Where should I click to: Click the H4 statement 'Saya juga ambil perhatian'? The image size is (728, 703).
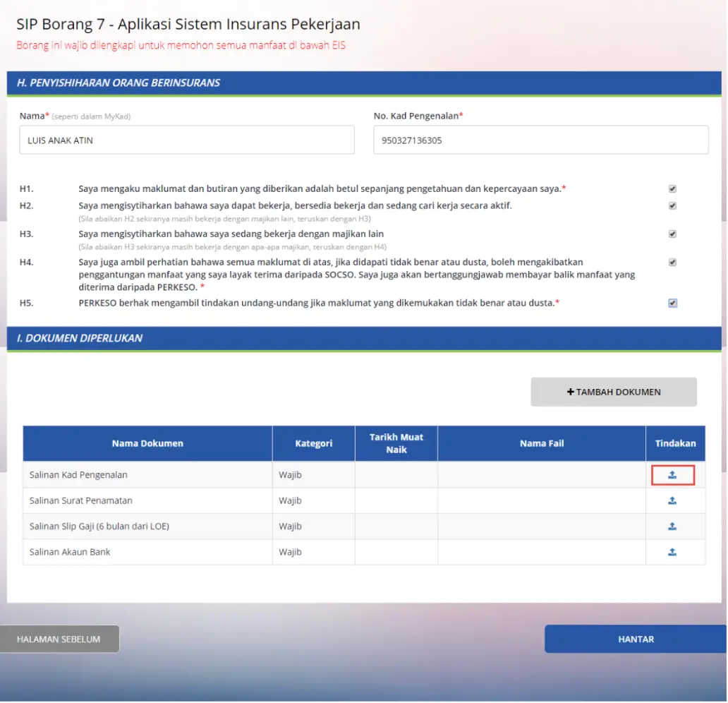[x=356, y=274]
